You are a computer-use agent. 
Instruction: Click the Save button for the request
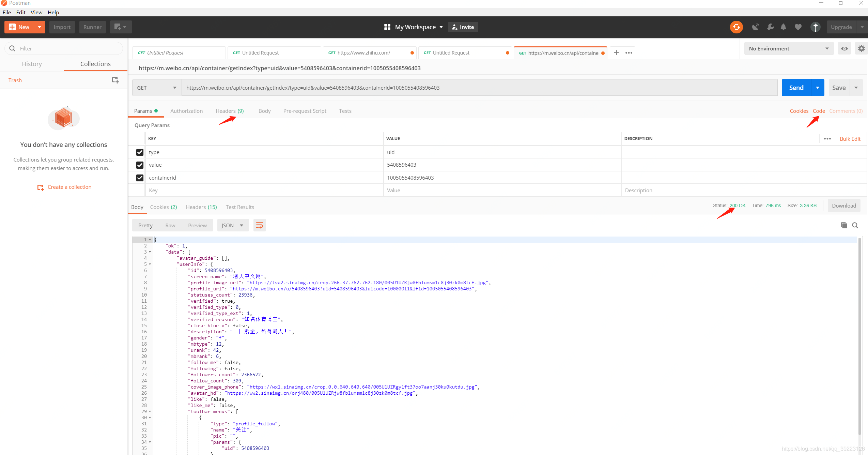click(x=839, y=87)
